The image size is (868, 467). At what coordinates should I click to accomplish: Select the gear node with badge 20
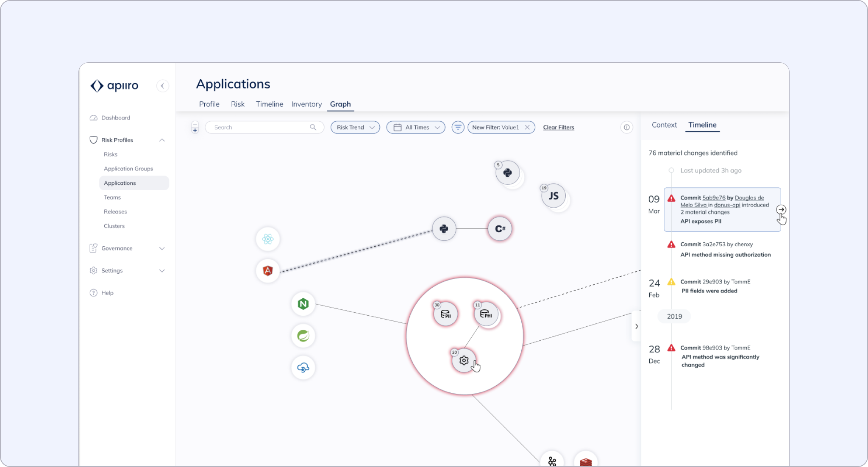point(464,361)
